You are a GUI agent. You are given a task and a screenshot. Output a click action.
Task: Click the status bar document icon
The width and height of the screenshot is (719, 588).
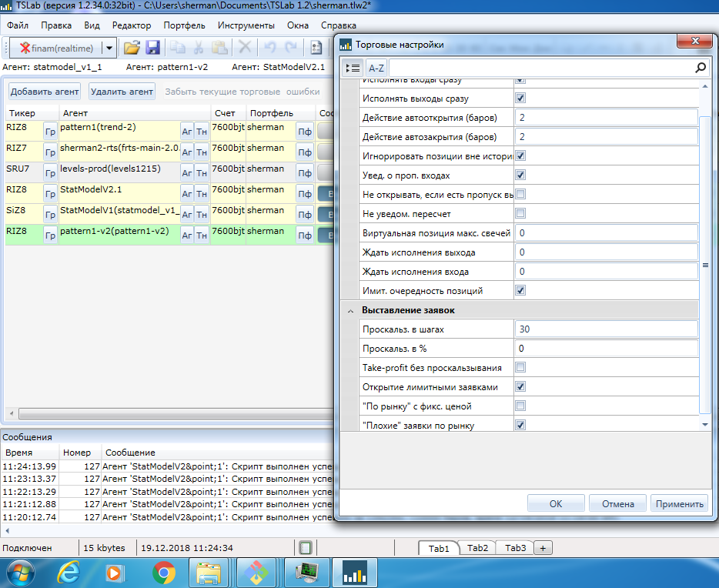click(x=306, y=548)
